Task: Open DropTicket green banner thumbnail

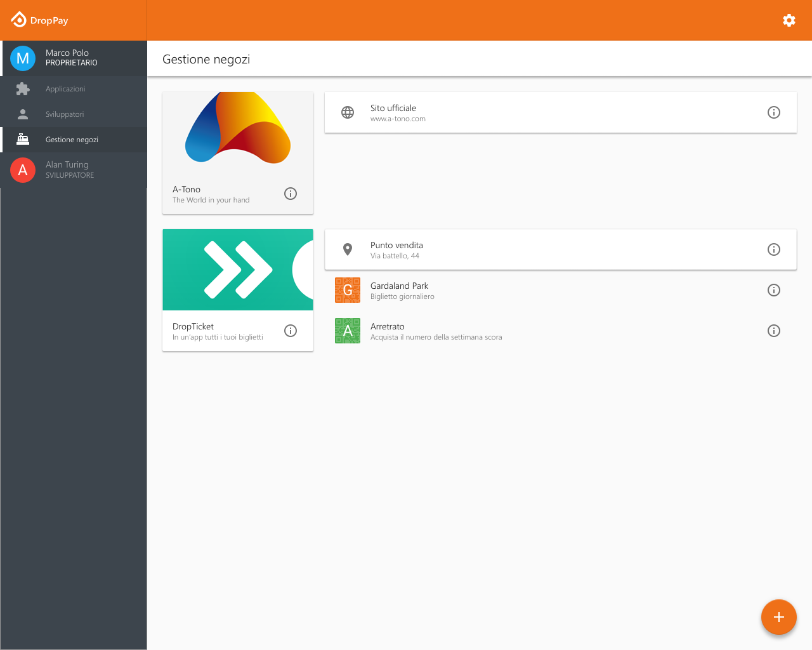Action: (238, 270)
